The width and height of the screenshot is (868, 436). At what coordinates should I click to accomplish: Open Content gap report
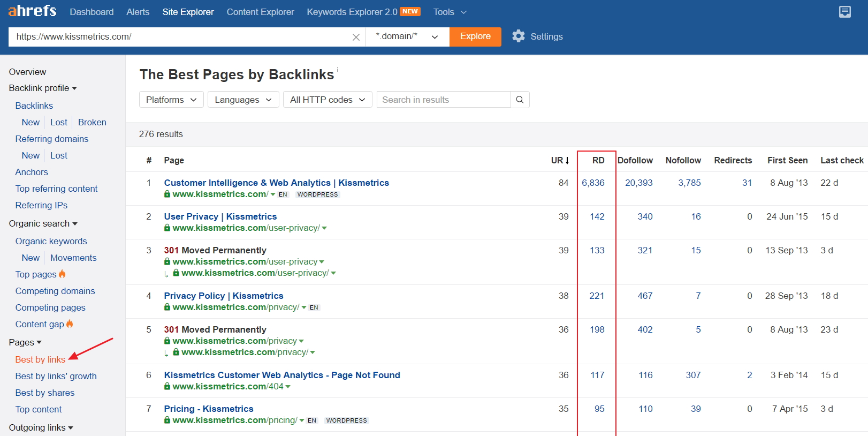(40, 324)
